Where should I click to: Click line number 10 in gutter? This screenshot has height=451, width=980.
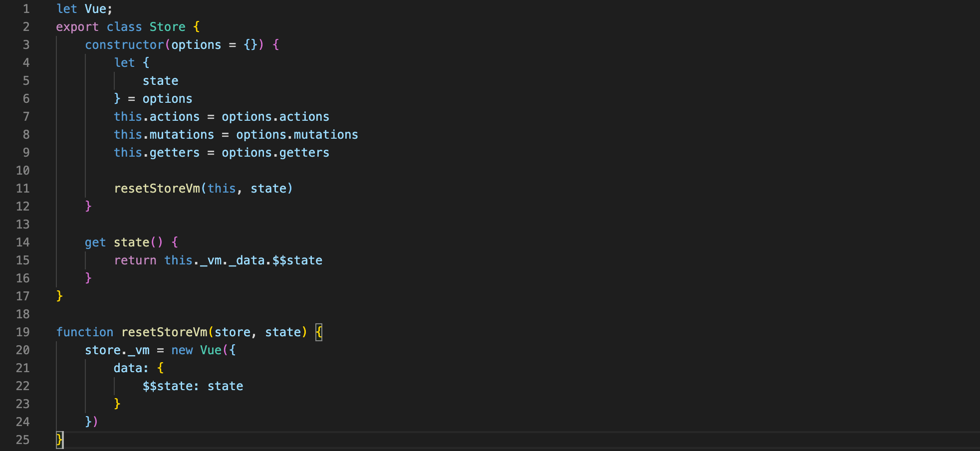pyautogui.click(x=23, y=171)
